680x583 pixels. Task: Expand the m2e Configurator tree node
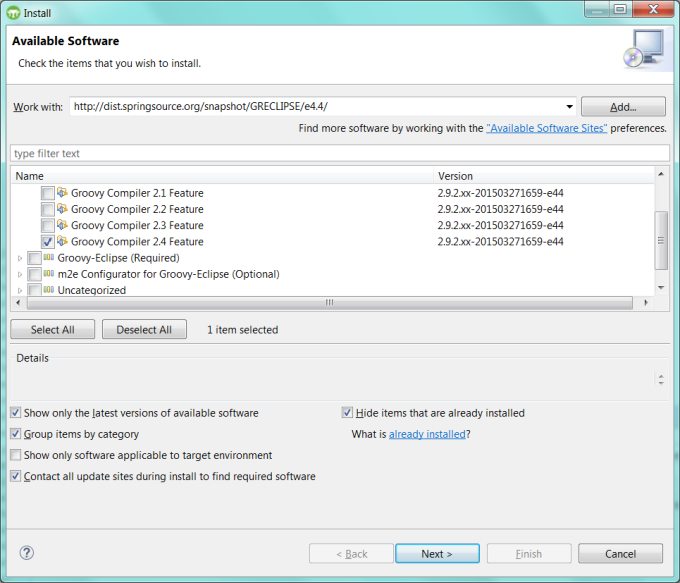[x=20, y=274]
